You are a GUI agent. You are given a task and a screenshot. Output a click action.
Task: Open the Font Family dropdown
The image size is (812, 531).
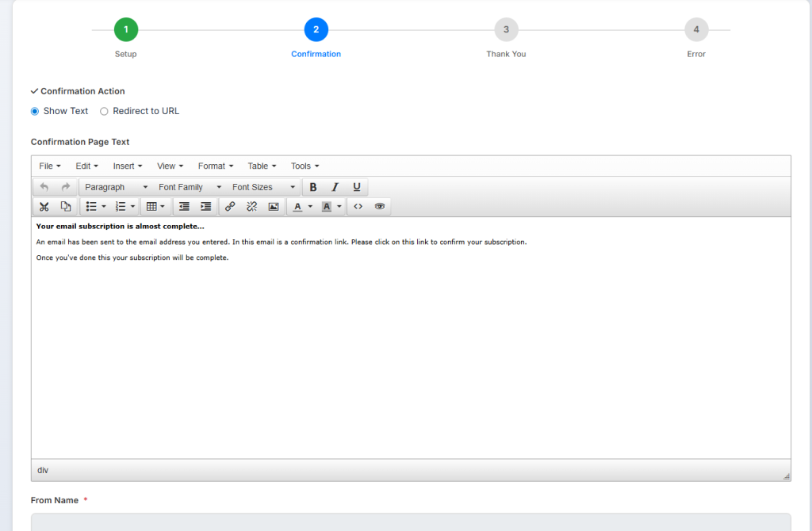190,187
